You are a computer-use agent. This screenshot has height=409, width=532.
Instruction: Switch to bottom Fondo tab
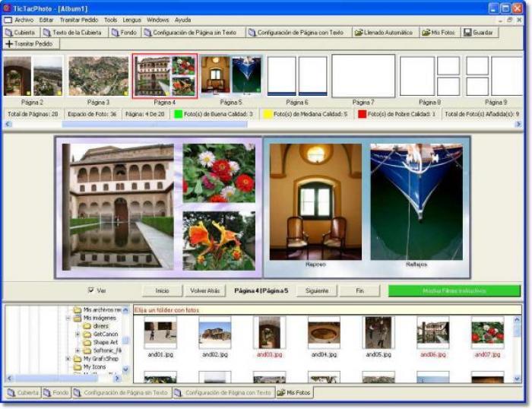click(x=56, y=393)
